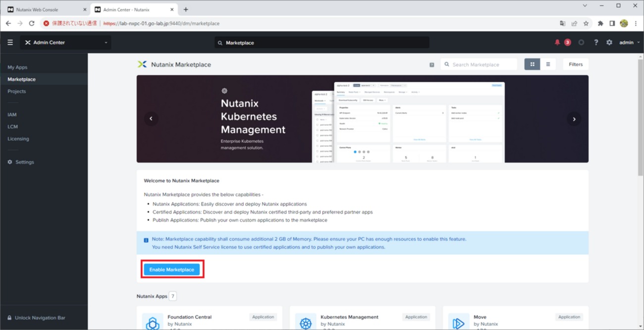Expand the Admin Center app switcher dropdown
The height and width of the screenshot is (330, 644).
(x=65, y=43)
